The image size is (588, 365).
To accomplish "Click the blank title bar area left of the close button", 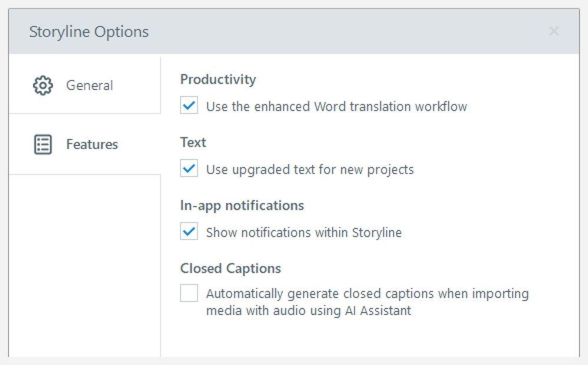I will click(353, 32).
